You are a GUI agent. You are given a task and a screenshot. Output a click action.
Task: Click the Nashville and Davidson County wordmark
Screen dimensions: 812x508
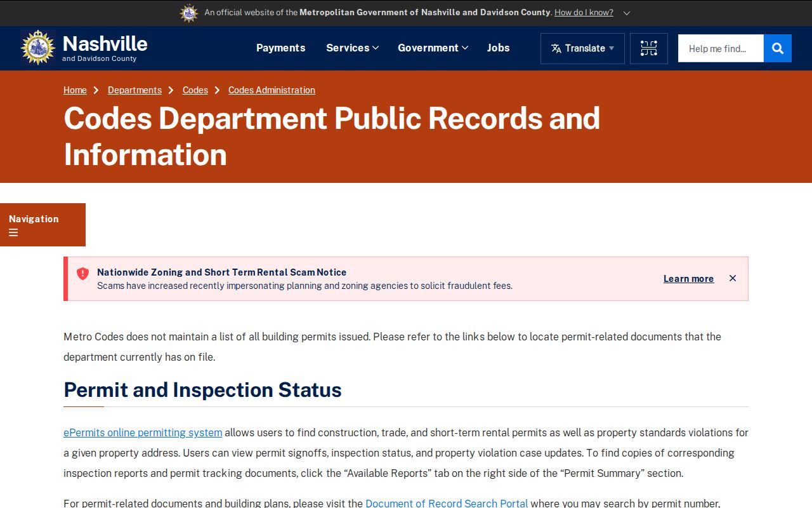point(105,48)
